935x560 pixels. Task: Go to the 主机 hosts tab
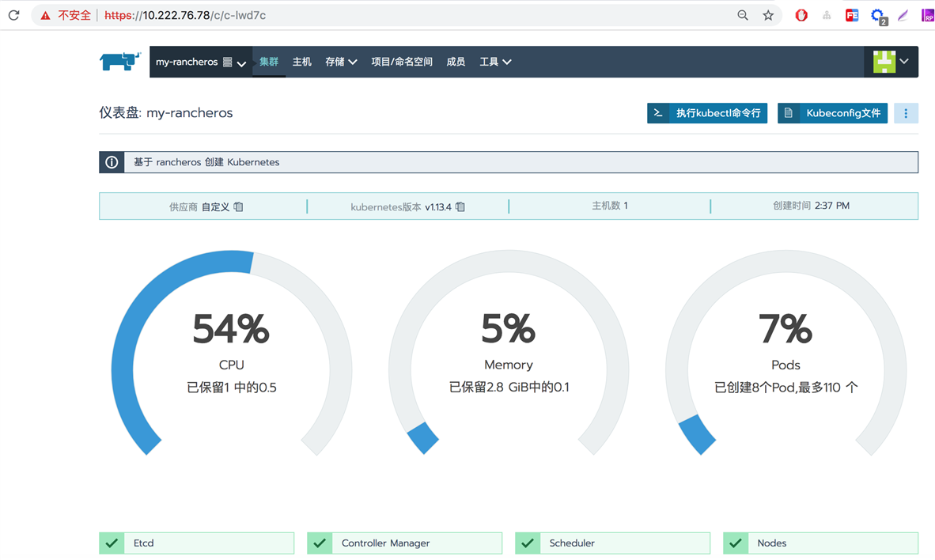tap(301, 62)
